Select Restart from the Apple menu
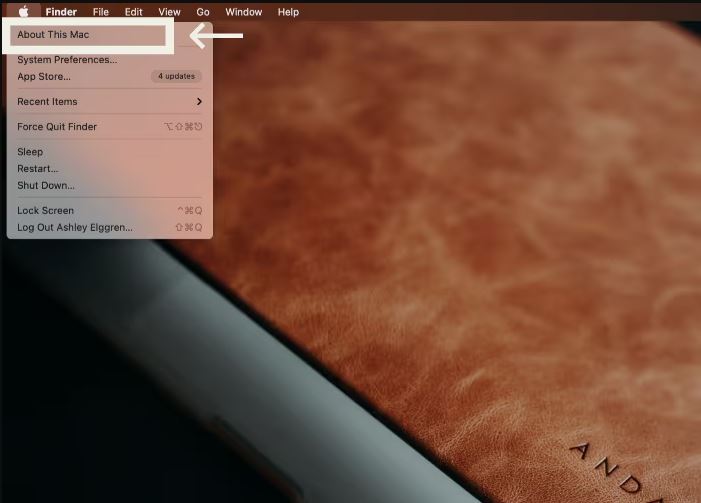The image size is (701, 503). point(38,169)
